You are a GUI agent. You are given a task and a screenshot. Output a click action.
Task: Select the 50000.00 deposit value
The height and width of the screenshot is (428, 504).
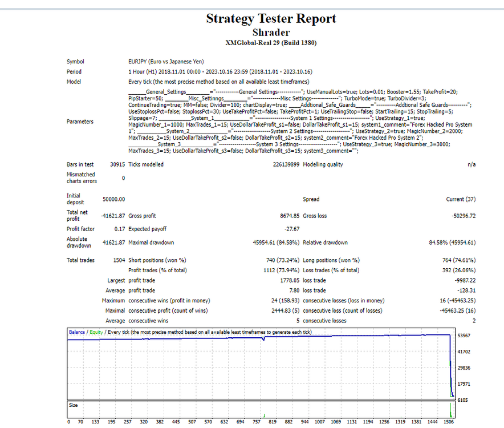coord(114,199)
